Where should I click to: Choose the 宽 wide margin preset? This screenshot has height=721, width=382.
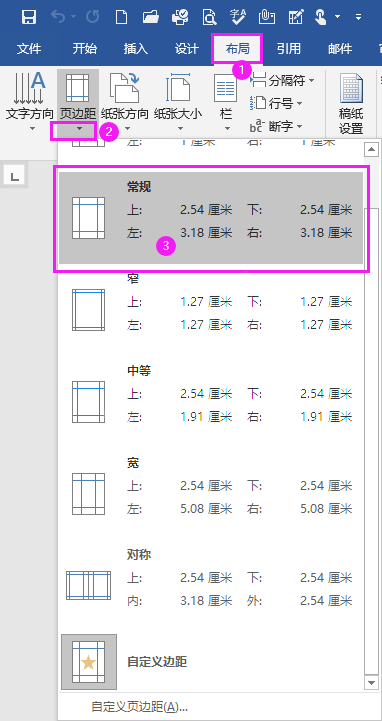[x=211, y=493]
